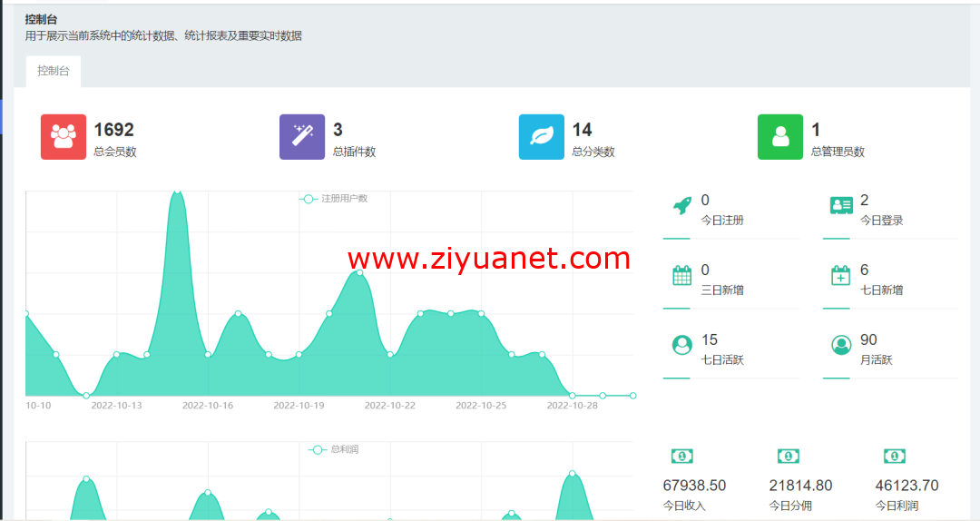Click the money icon above 今日利润
Image resolution: width=980 pixels, height=521 pixels.
click(895, 456)
